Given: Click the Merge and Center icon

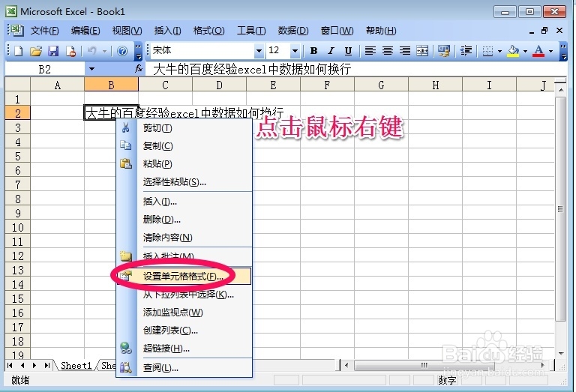Looking at the screenshot, I should [422, 51].
